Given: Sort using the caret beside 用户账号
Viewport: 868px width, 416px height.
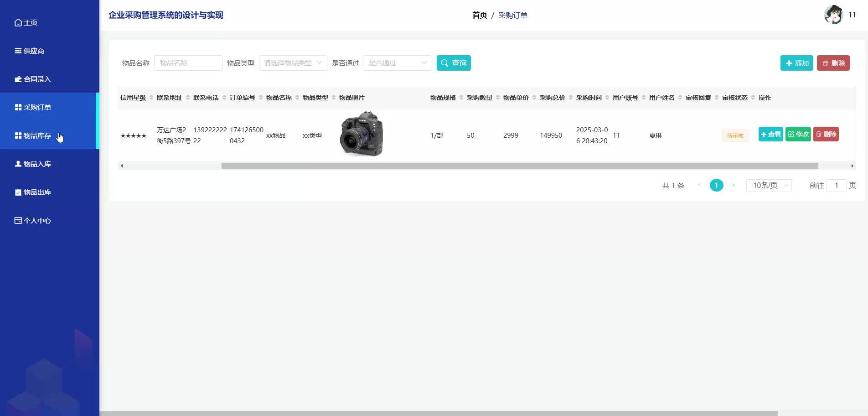Looking at the screenshot, I should [x=644, y=98].
